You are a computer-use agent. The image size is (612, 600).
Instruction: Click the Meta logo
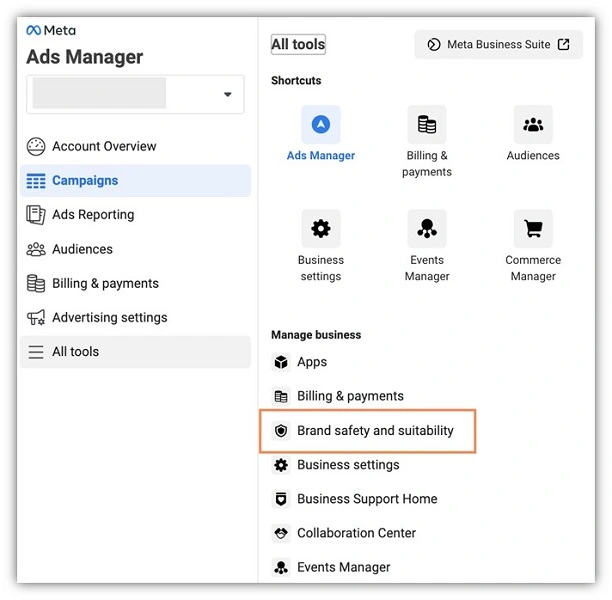click(51, 30)
